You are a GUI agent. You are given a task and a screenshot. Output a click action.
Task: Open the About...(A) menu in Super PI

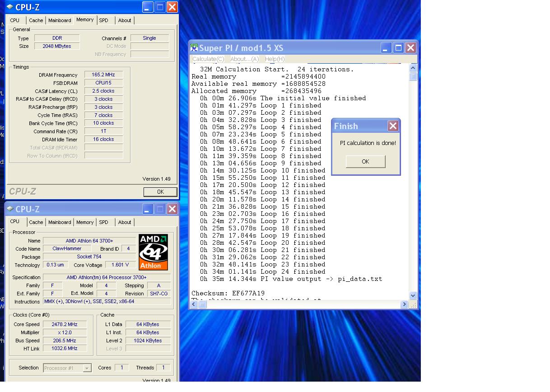point(244,59)
